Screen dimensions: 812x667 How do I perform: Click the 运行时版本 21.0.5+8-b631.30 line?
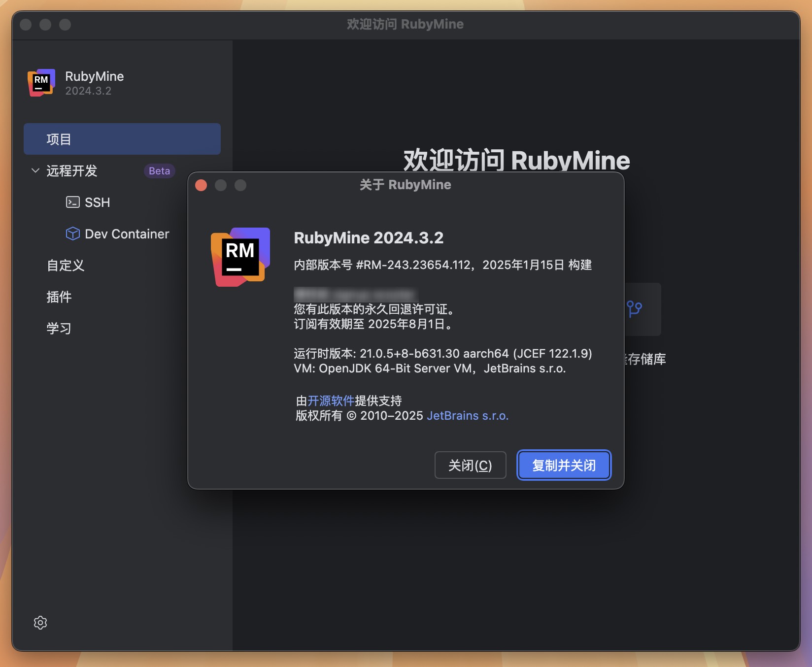tap(443, 354)
